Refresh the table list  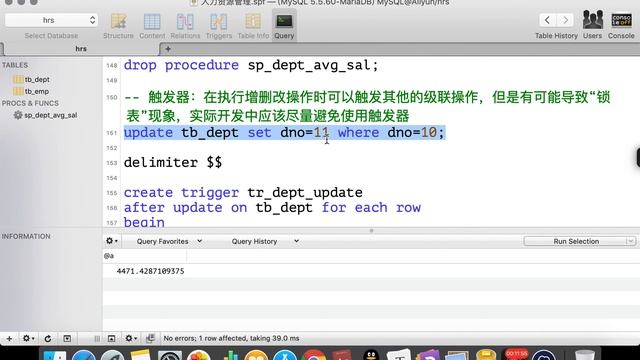[x=48, y=338]
